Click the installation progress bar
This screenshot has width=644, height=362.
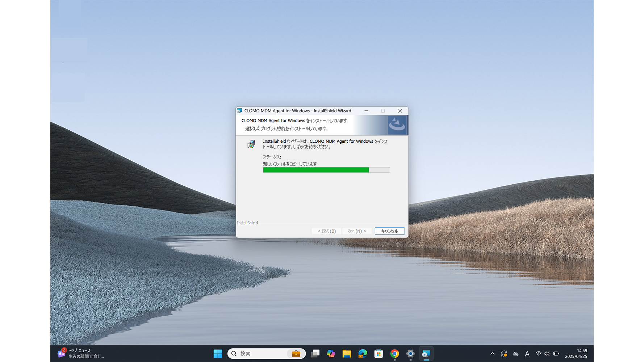326,170
